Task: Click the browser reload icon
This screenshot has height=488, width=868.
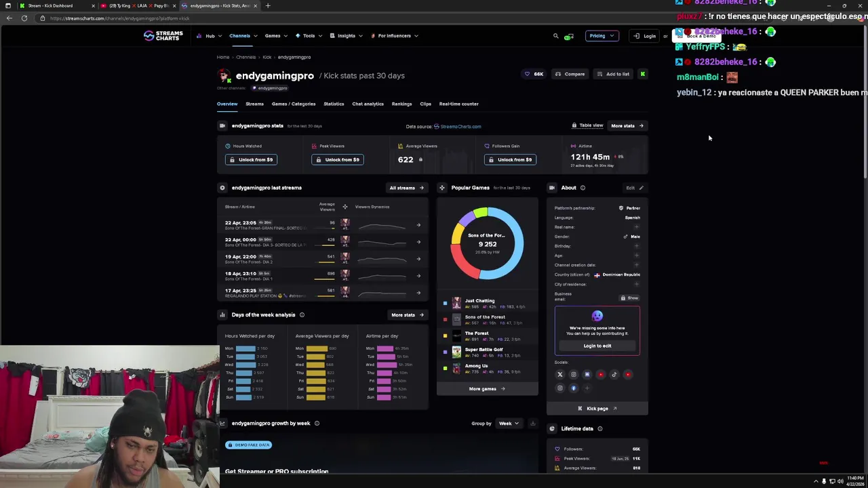Action: pyautogui.click(x=24, y=18)
